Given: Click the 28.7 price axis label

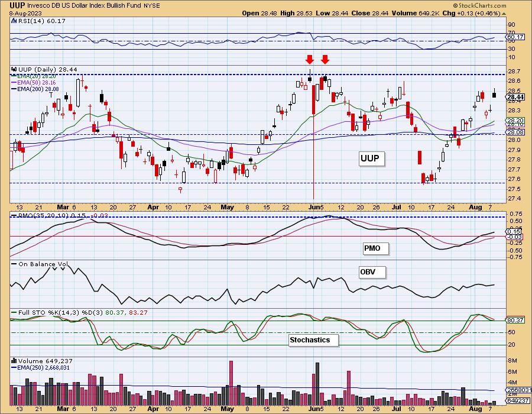Looking at the screenshot, I should pos(515,71).
